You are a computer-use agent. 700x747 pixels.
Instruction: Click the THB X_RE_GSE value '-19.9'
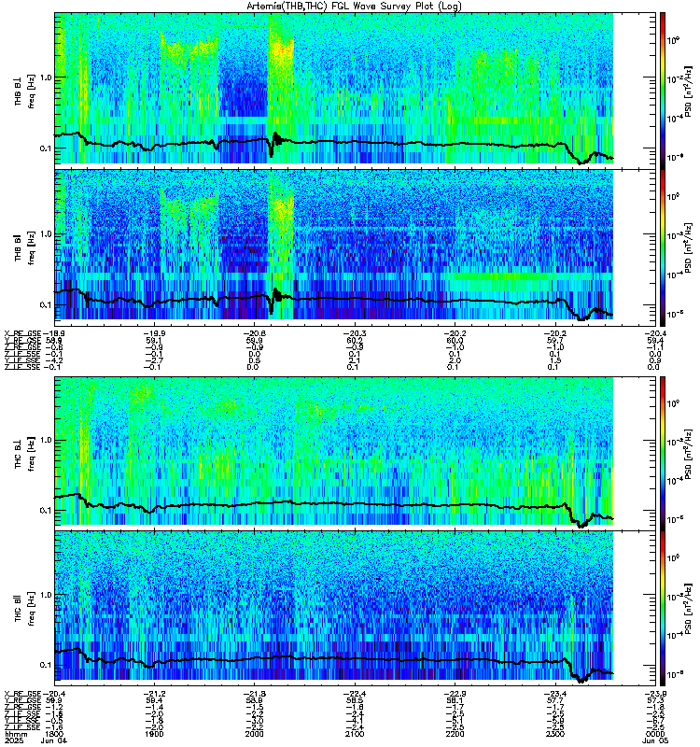(154, 333)
